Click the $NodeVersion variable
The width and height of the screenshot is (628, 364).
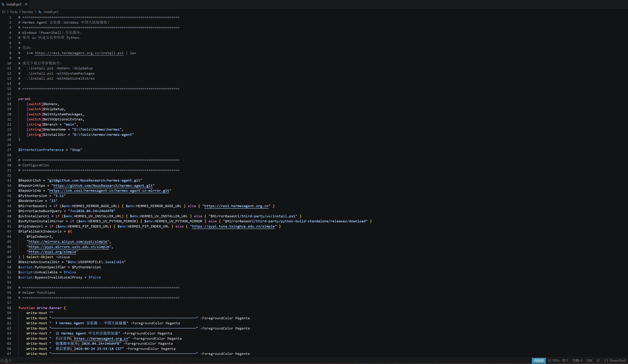click(30, 201)
